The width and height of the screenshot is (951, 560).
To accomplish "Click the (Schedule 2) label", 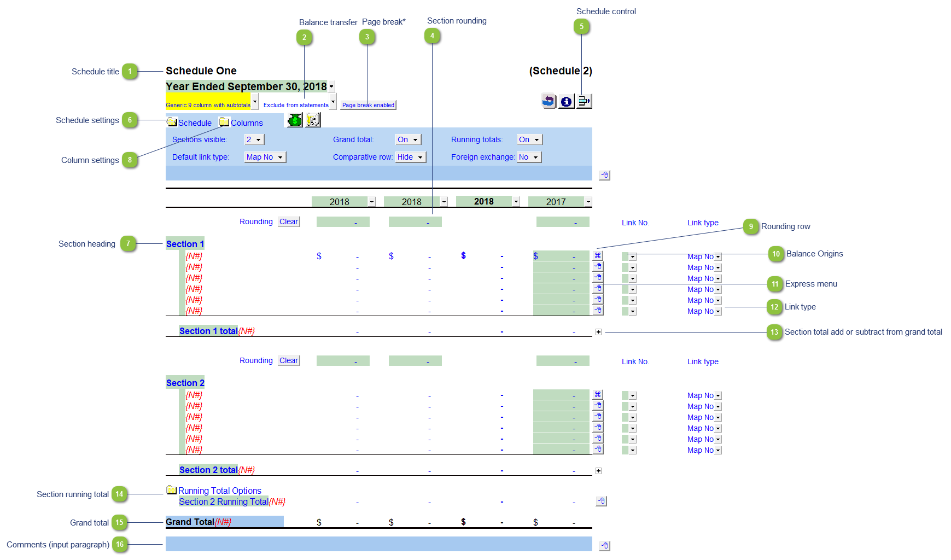I will point(561,71).
